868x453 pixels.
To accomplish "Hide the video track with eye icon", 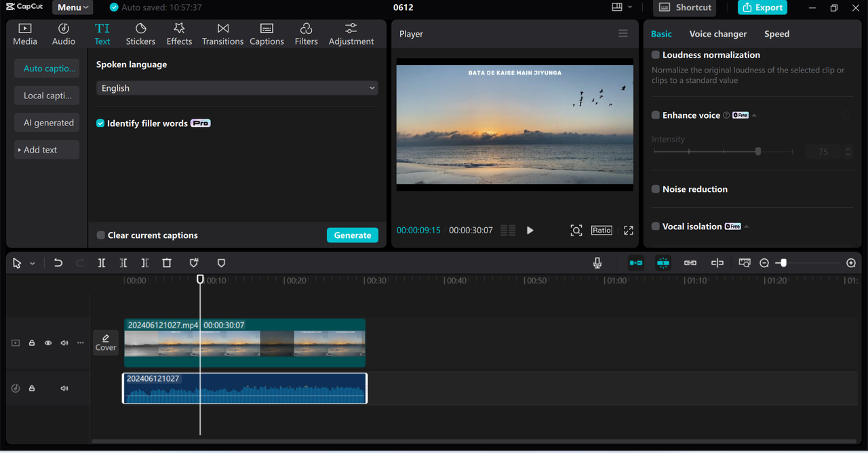I will (x=48, y=343).
